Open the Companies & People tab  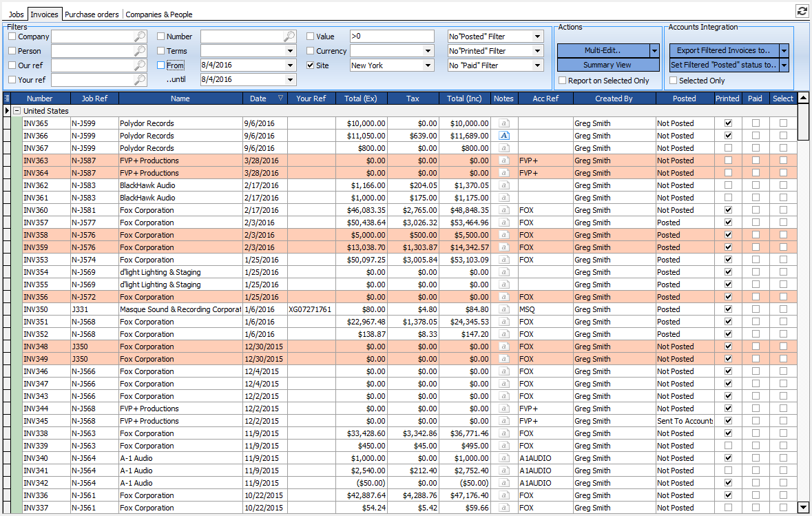tap(159, 14)
